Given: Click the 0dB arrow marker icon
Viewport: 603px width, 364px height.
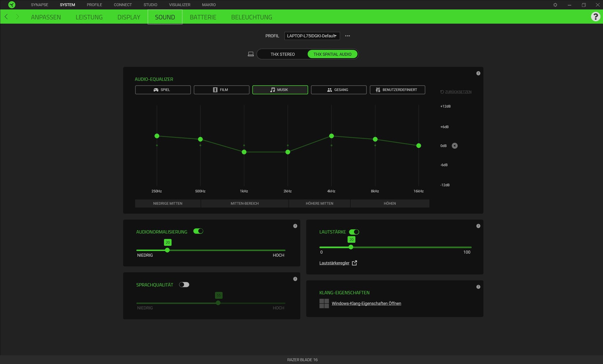Looking at the screenshot, I should [454, 146].
